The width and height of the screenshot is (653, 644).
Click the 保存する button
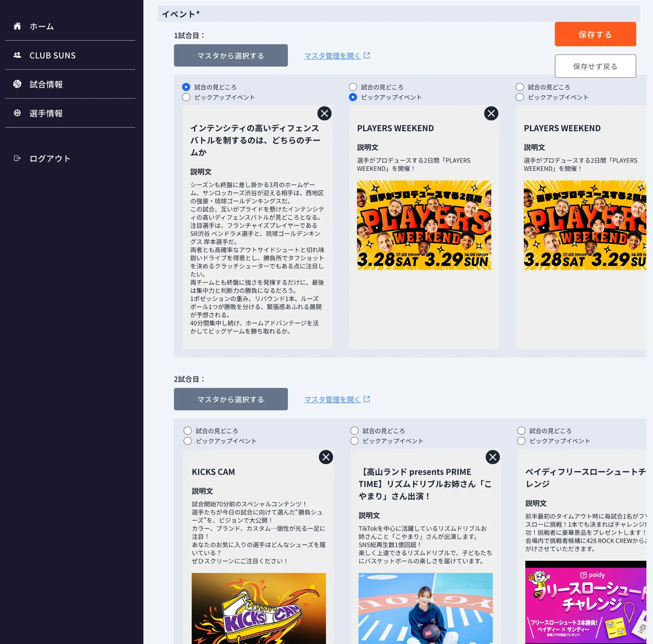point(595,34)
